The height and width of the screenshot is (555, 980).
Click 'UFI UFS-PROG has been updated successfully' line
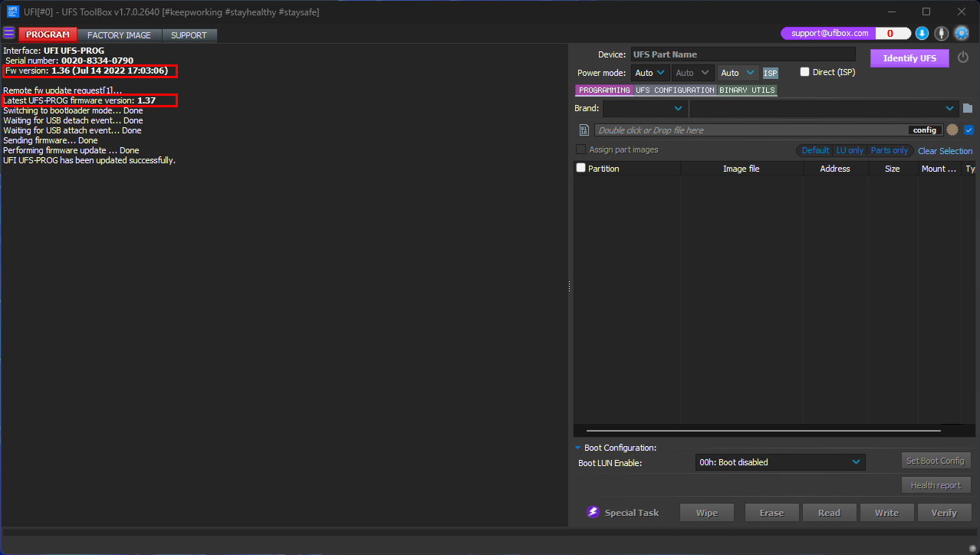tap(90, 160)
